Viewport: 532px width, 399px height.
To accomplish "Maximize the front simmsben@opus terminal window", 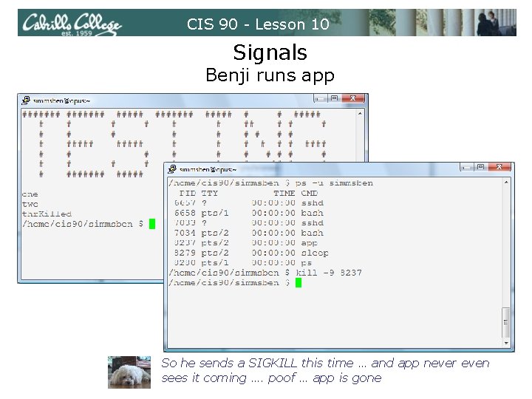I will pyautogui.click(x=480, y=167).
